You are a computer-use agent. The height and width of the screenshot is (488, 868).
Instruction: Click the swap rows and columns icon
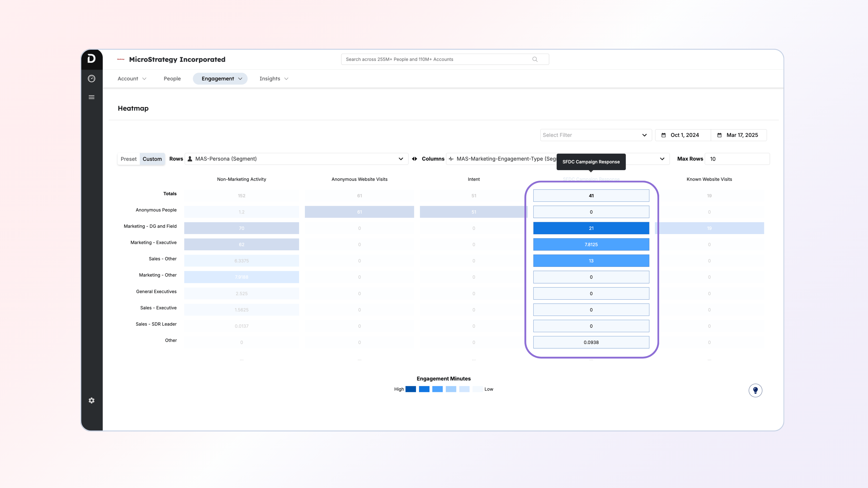click(x=415, y=159)
